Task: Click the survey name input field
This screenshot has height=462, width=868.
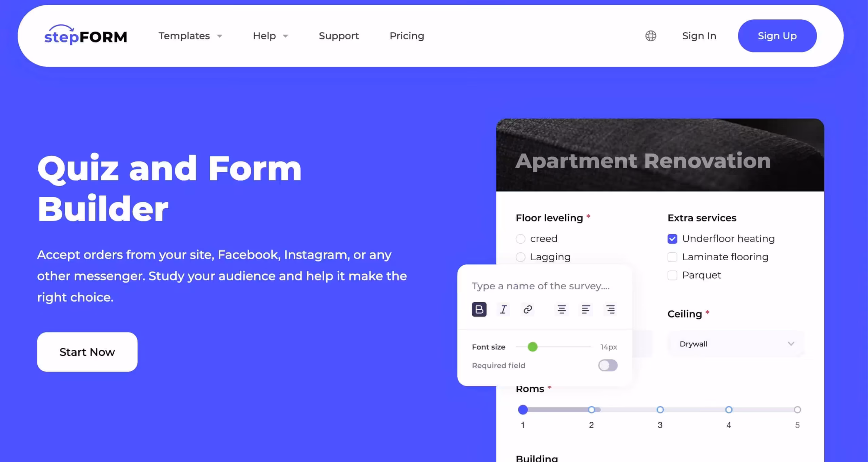Action: (541, 286)
